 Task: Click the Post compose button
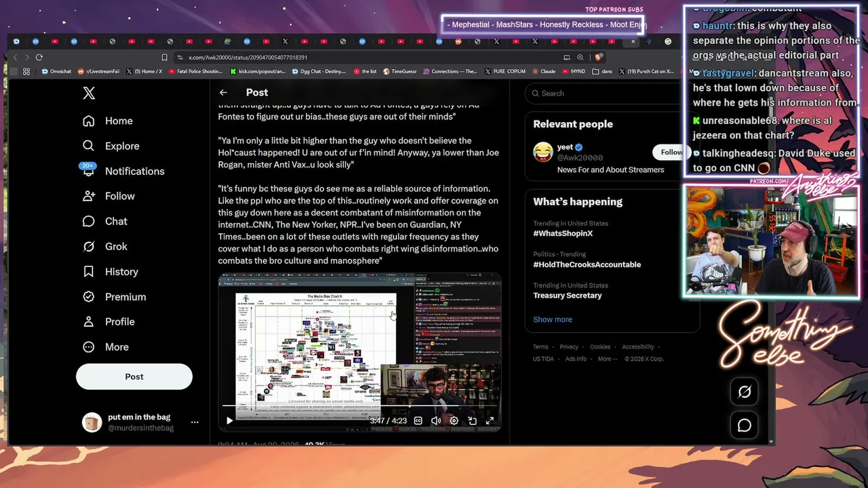[x=134, y=376]
